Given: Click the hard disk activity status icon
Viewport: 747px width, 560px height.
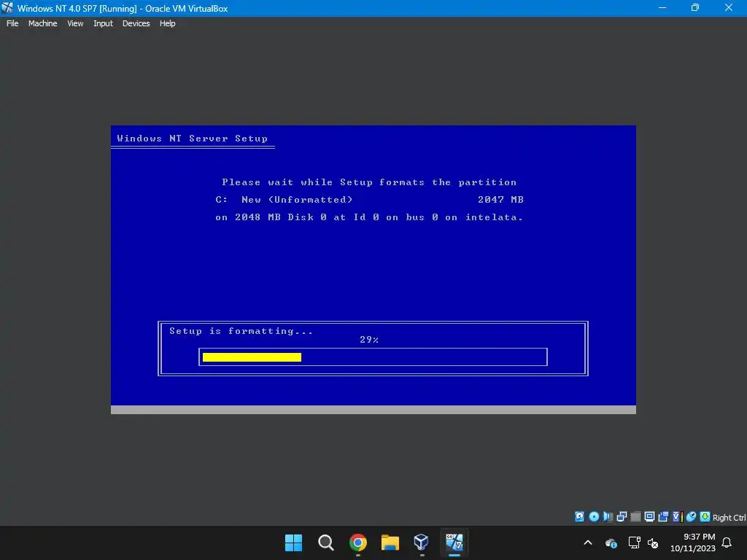Looking at the screenshot, I should coord(579,517).
